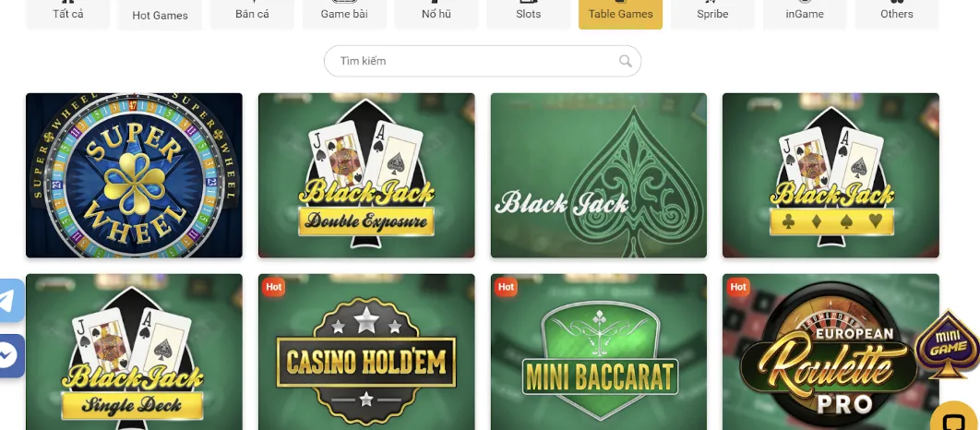Viewport: 980px width, 430px height.
Task: Open the Hot Games tab
Action: [x=160, y=15]
